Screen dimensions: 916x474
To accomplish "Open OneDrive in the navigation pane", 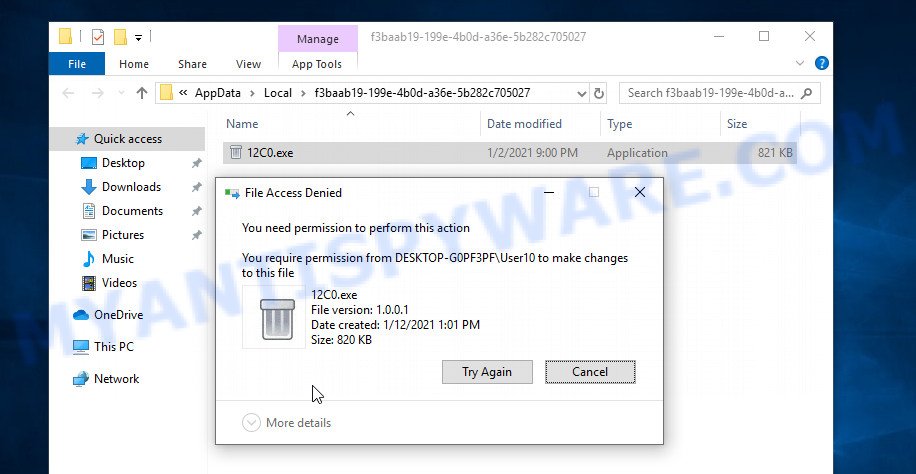I will pyautogui.click(x=118, y=315).
